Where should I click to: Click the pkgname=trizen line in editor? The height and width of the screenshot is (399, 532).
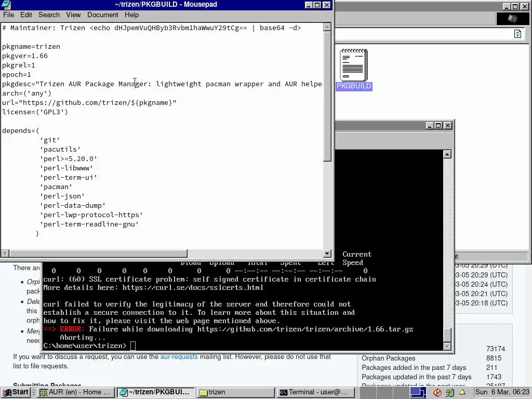pyautogui.click(x=31, y=46)
